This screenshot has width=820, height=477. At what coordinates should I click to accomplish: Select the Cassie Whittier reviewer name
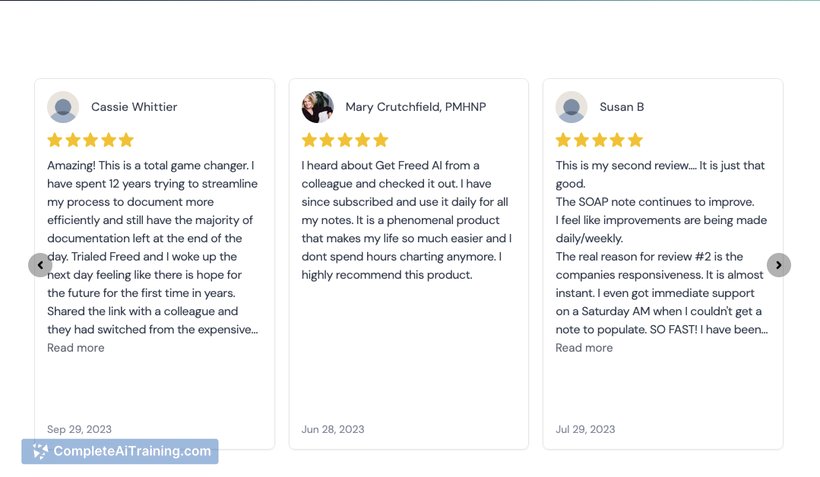point(134,107)
